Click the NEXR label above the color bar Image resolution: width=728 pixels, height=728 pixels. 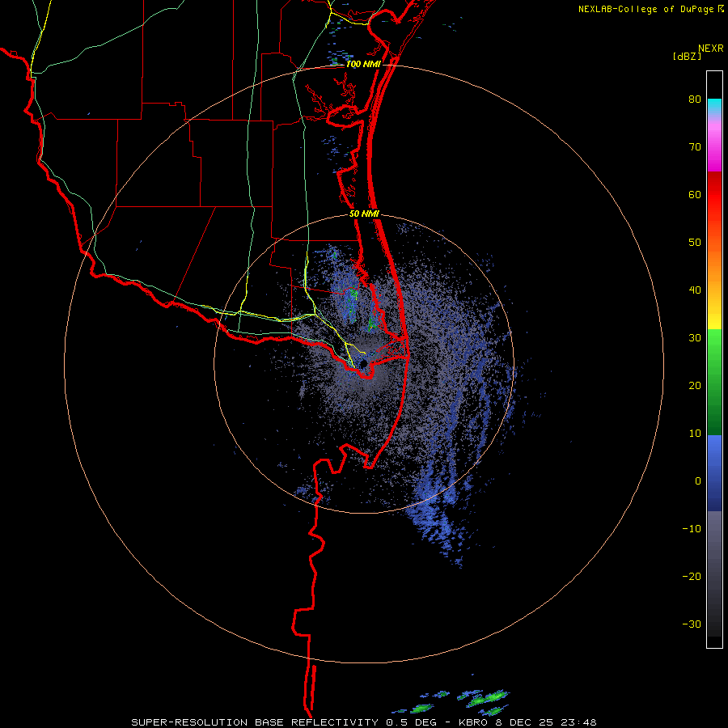click(710, 49)
